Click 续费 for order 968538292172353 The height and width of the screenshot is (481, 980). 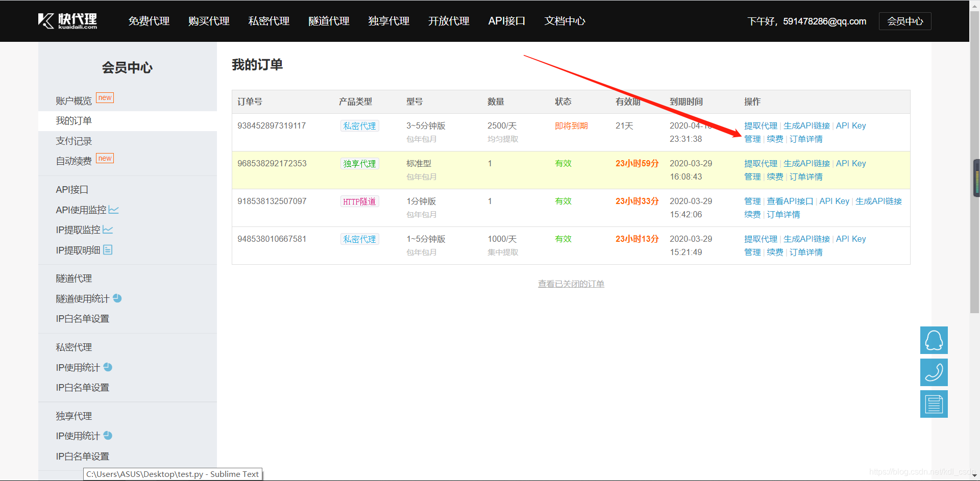click(775, 176)
